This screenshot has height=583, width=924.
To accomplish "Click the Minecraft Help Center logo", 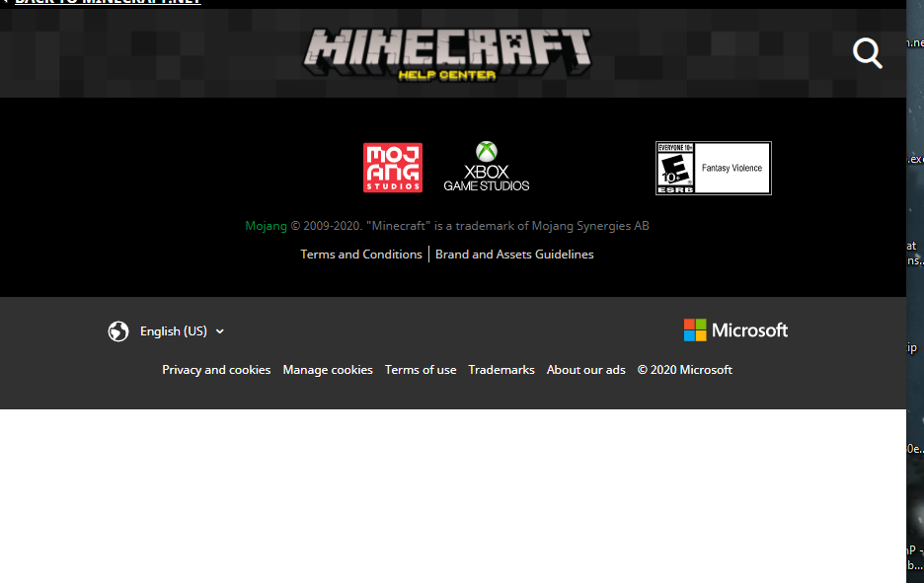I will [x=446, y=54].
